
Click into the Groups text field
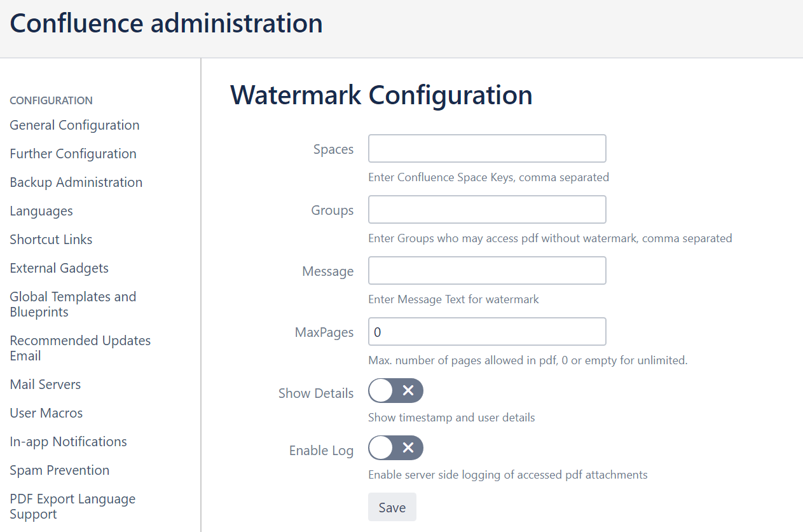[x=487, y=210]
